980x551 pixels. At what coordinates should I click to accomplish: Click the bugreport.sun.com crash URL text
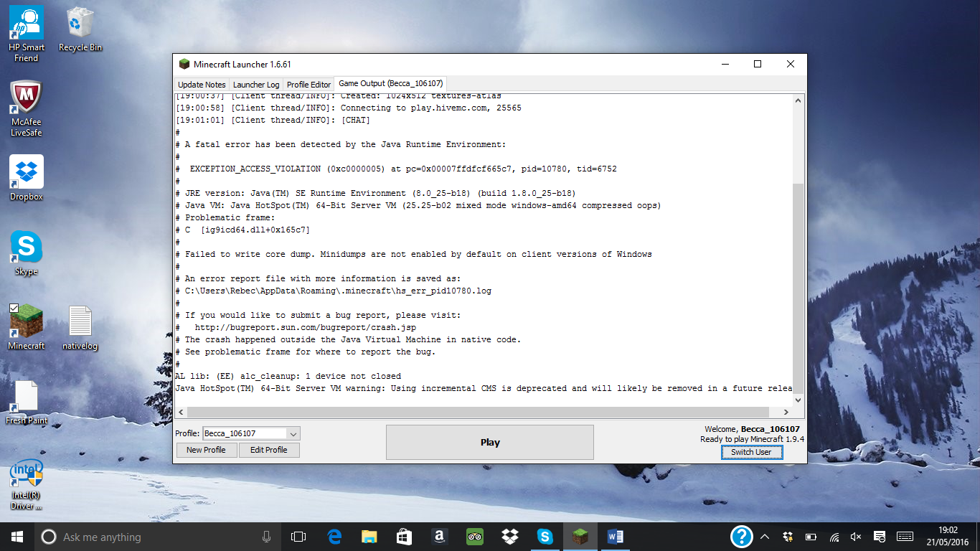coord(305,327)
